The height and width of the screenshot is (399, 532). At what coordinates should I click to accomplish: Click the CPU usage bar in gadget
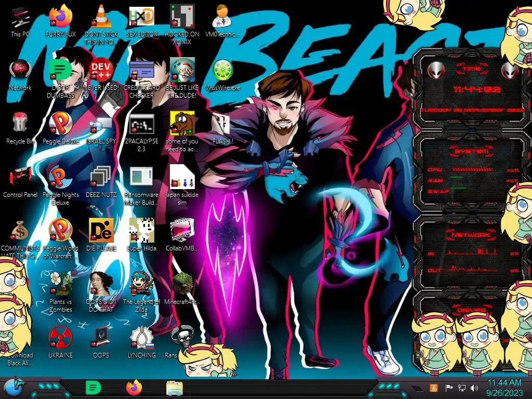click(x=472, y=169)
